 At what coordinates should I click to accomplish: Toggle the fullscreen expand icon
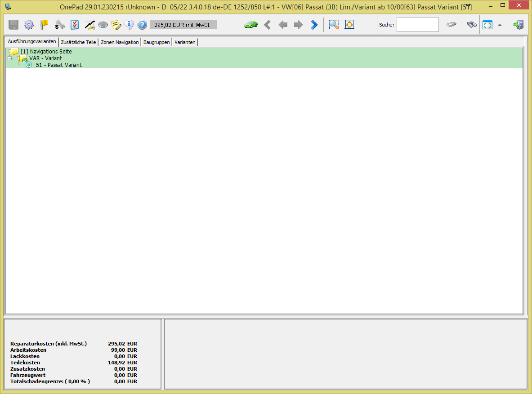coord(487,25)
